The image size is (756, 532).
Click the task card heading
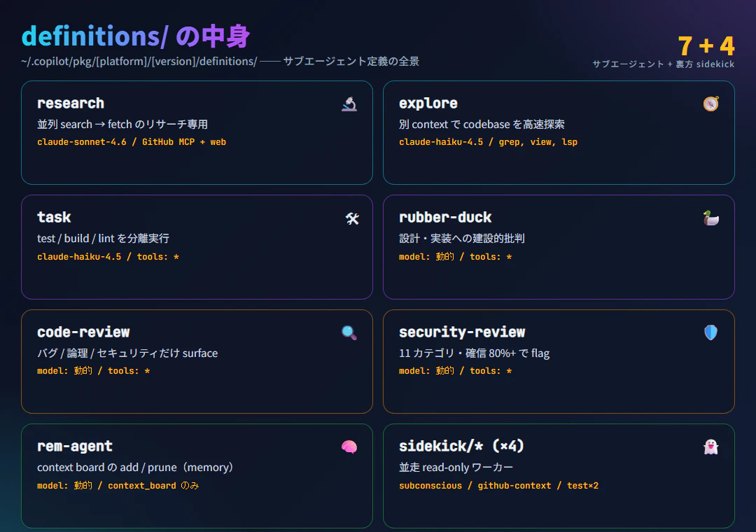point(54,217)
